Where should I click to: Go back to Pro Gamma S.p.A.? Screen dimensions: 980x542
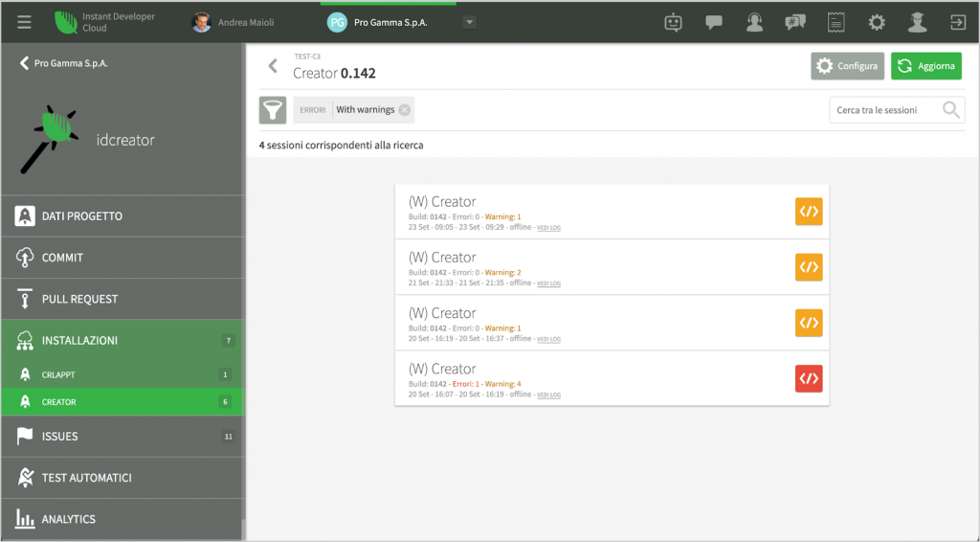point(64,63)
